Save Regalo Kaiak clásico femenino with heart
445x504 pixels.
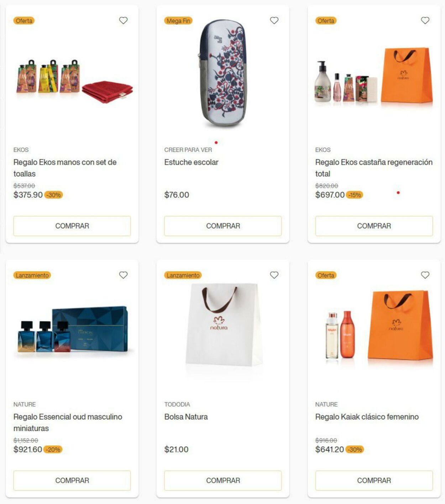tap(425, 275)
